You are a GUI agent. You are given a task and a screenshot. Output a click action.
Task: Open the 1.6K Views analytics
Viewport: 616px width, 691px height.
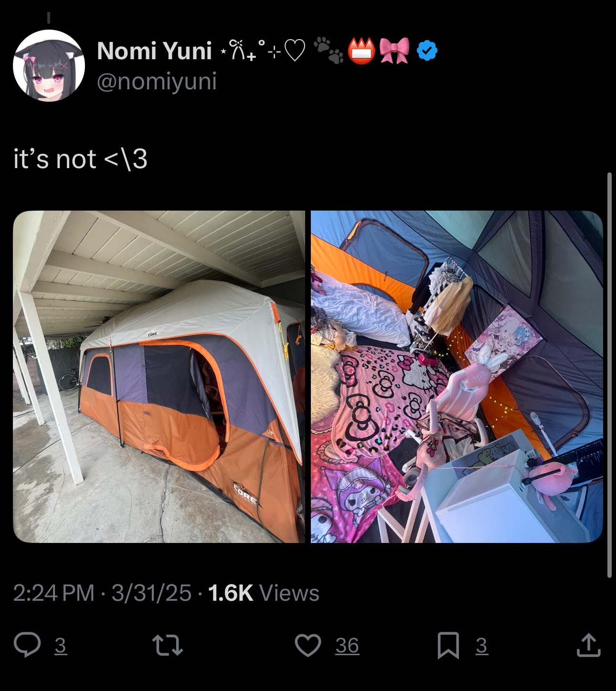[264, 593]
